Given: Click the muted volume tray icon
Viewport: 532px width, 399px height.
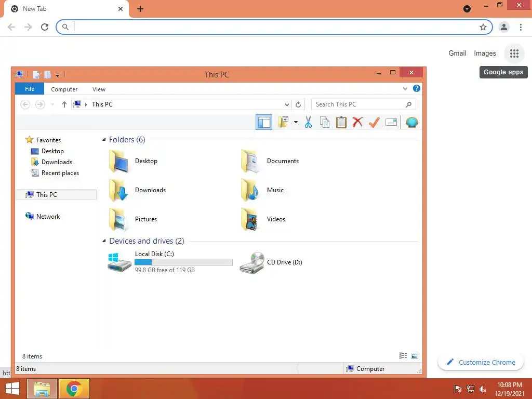Looking at the screenshot, I should [483, 389].
